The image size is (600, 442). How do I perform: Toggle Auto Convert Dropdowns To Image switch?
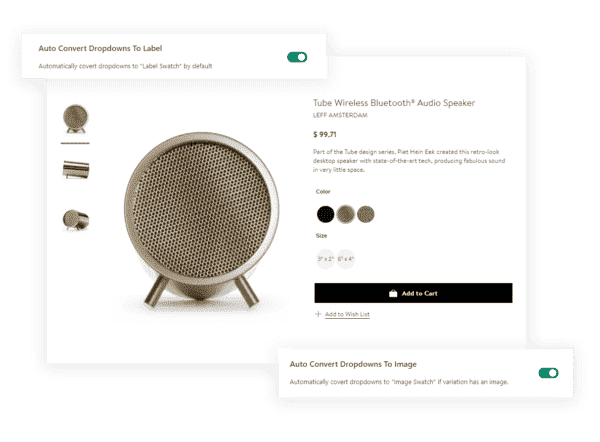548,373
